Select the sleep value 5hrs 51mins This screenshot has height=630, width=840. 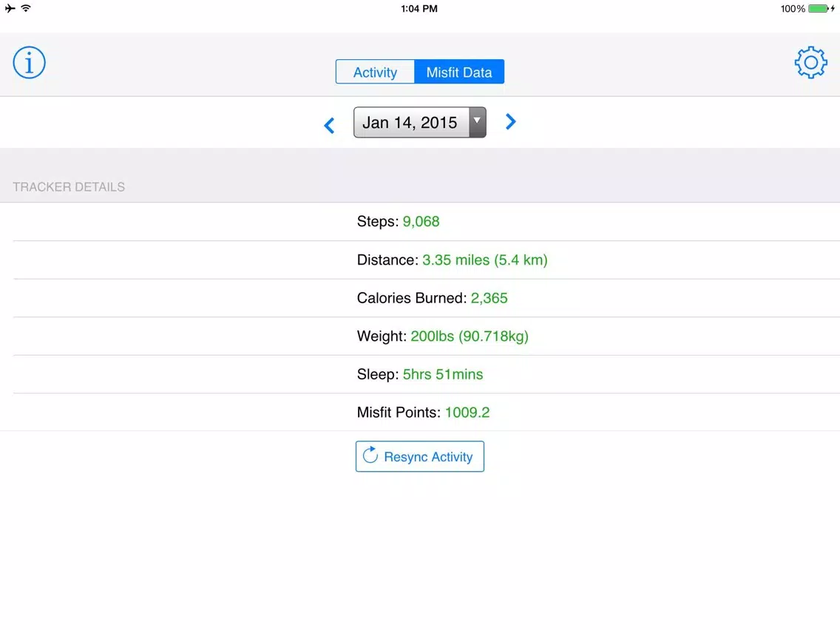pos(442,374)
